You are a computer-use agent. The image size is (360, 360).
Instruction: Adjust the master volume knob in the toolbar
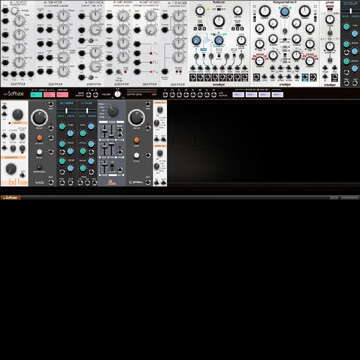click(117, 94)
